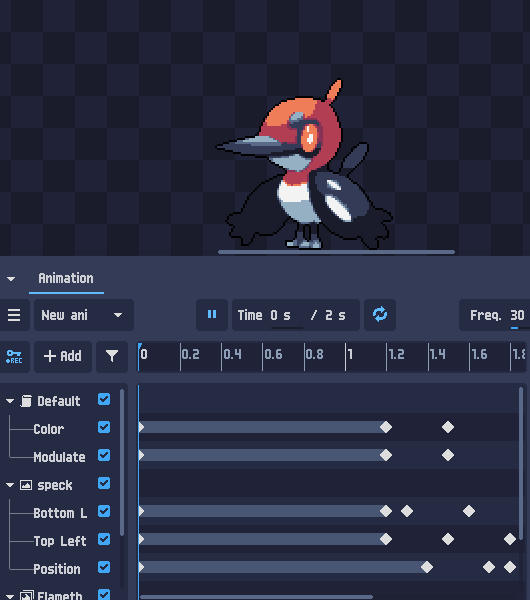The image size is (530, 600).
Task: Select the Top Left track label
Action: coord(60,541)
